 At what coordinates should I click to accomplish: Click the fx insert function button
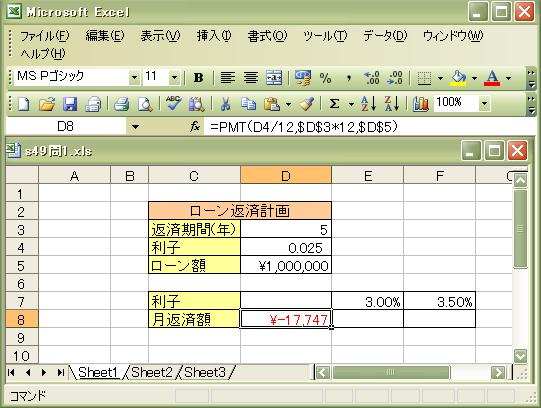[x=195, y=127]
